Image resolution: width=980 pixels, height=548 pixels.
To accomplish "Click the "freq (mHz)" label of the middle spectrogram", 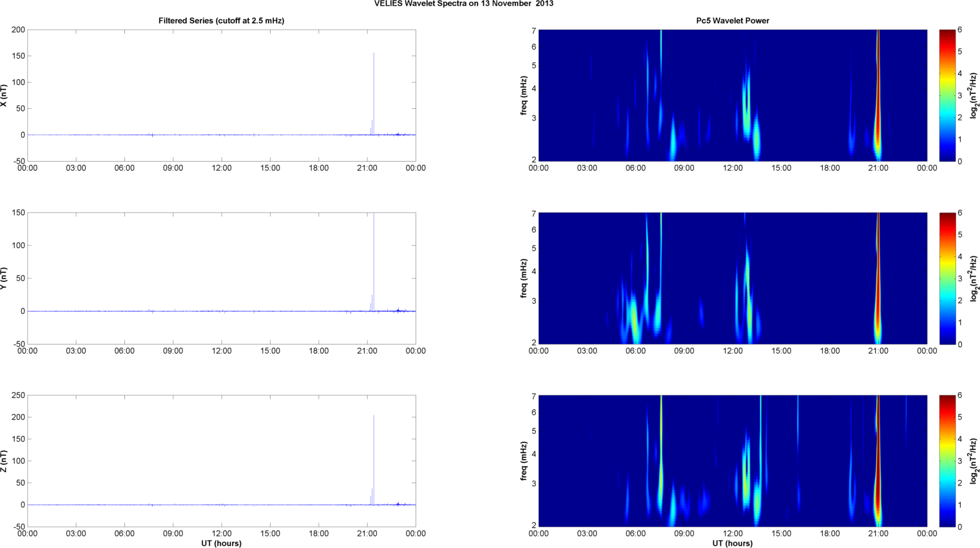I will pos(524,278).
